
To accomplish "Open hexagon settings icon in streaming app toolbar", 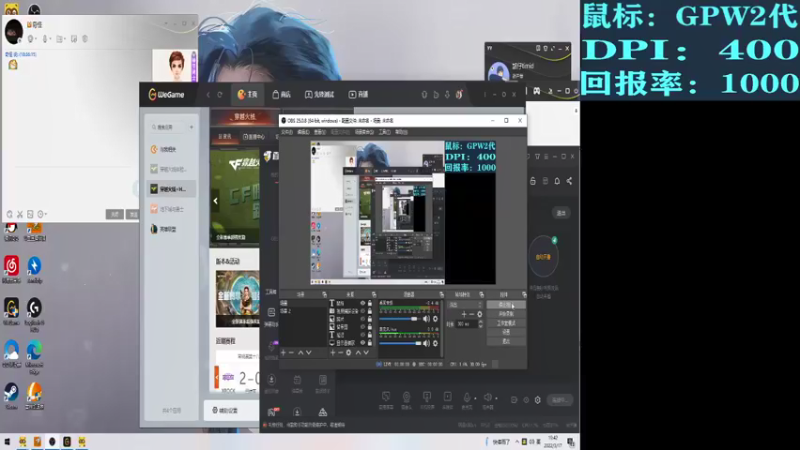I will tap(538, 400).
